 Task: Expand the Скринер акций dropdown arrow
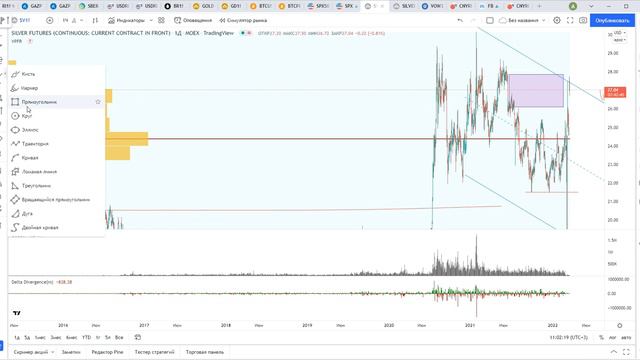click(x=53, y=352)
